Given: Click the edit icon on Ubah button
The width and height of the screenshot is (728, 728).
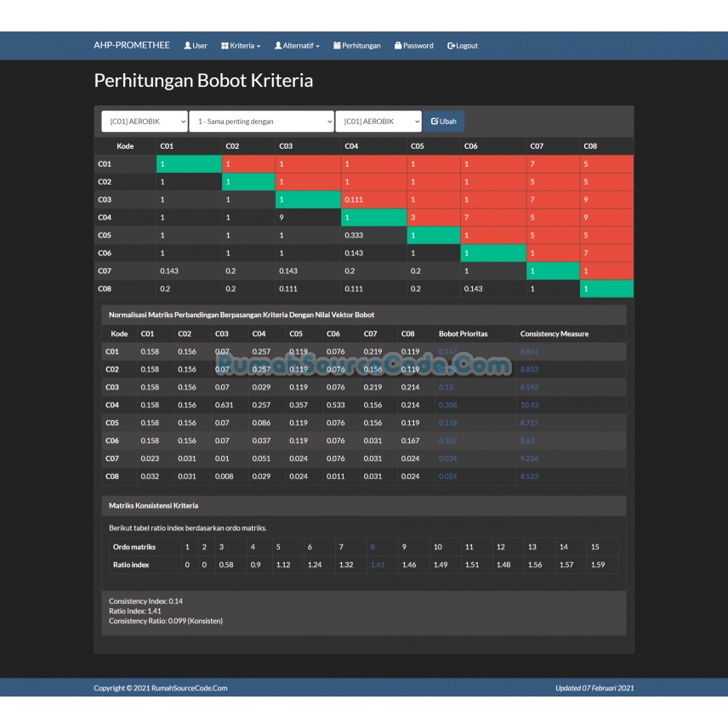Looking at the screenshot, I should pyautogui.click(x=435, y=122).
